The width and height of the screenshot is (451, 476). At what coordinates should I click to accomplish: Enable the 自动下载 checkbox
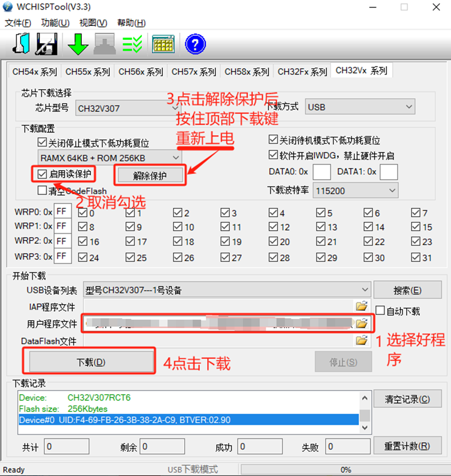380,311
